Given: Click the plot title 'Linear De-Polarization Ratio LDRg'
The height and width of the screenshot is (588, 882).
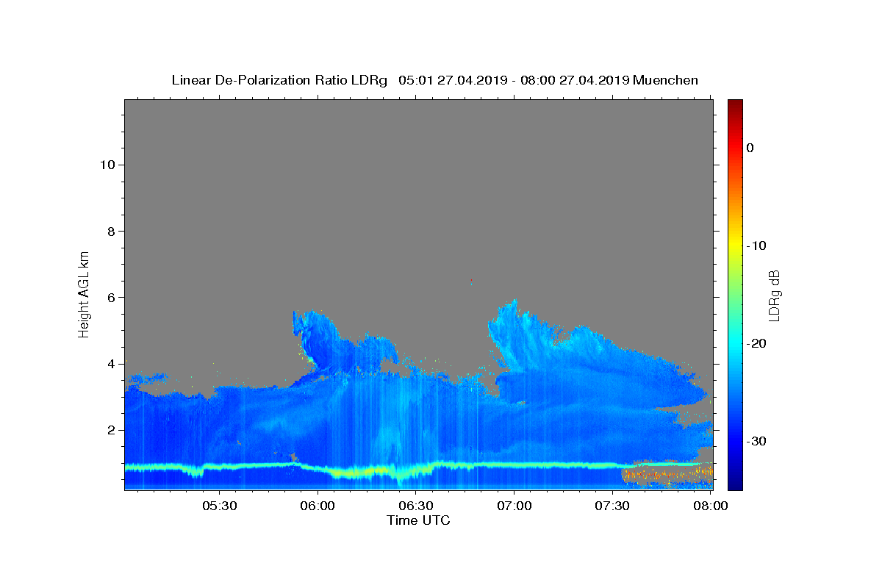Looking at the screenshot, I should (279, 80).
